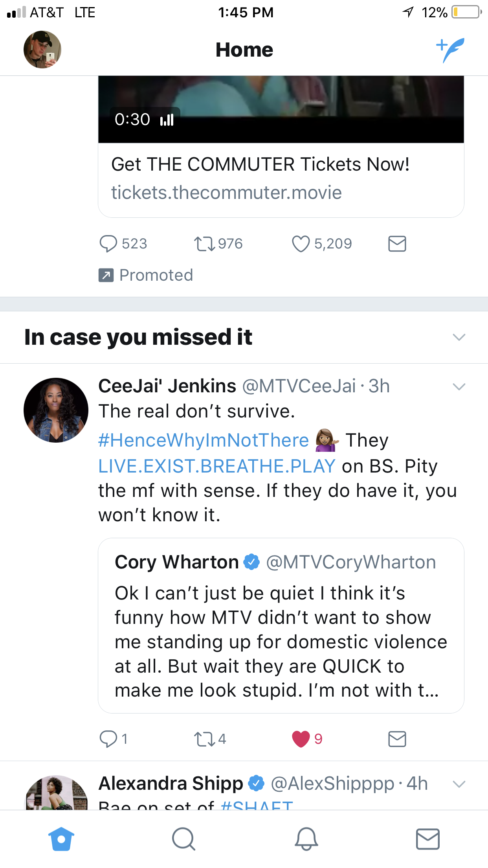Reply to CeeJai' Jenkins tweet
This screenshot has width=488, height=868.
108,739
